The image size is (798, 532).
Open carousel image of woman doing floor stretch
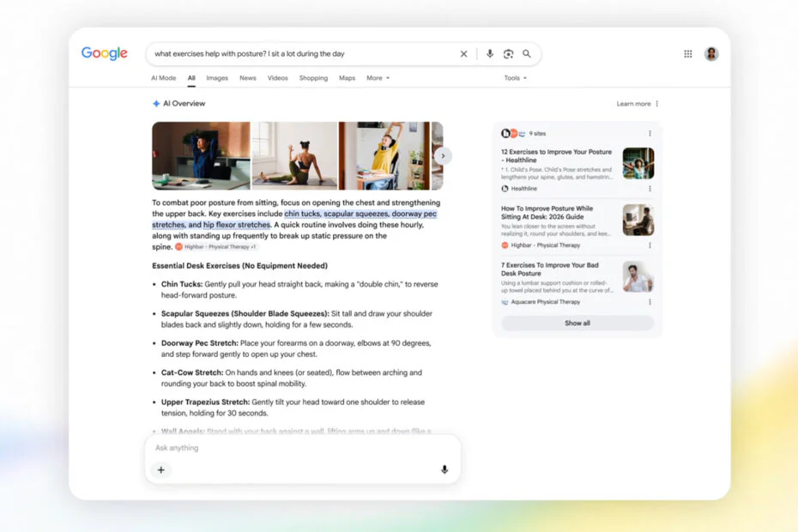[x=294, y=156]
